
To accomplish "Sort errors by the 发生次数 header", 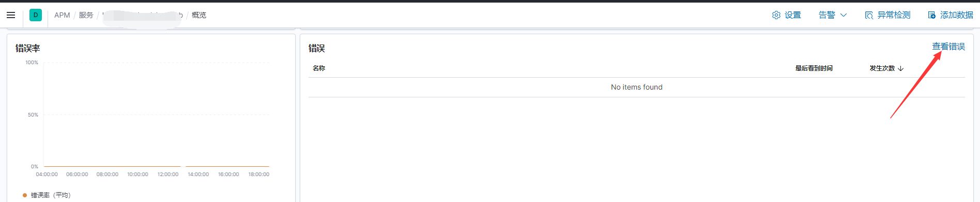I will point(882,68).
